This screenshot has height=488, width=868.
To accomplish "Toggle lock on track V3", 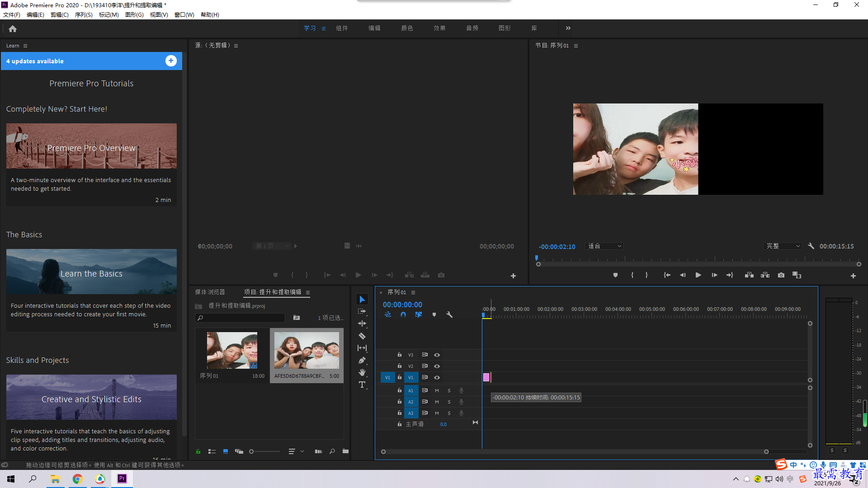I will (399, 355).
